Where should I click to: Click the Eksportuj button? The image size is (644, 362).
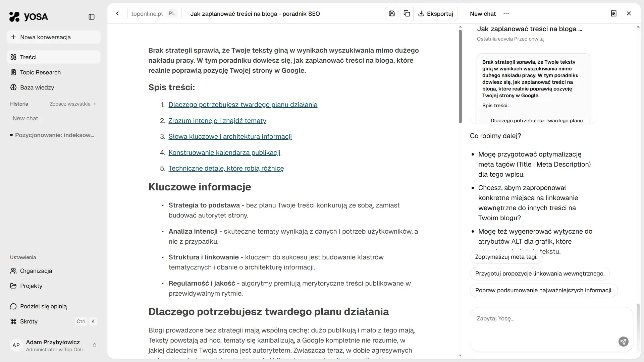point(435,14)
